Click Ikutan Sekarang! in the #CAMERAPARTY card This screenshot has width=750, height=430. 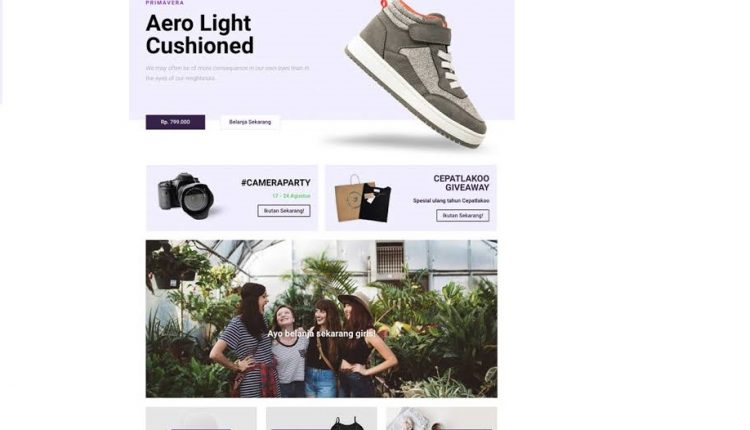(284, 211)
